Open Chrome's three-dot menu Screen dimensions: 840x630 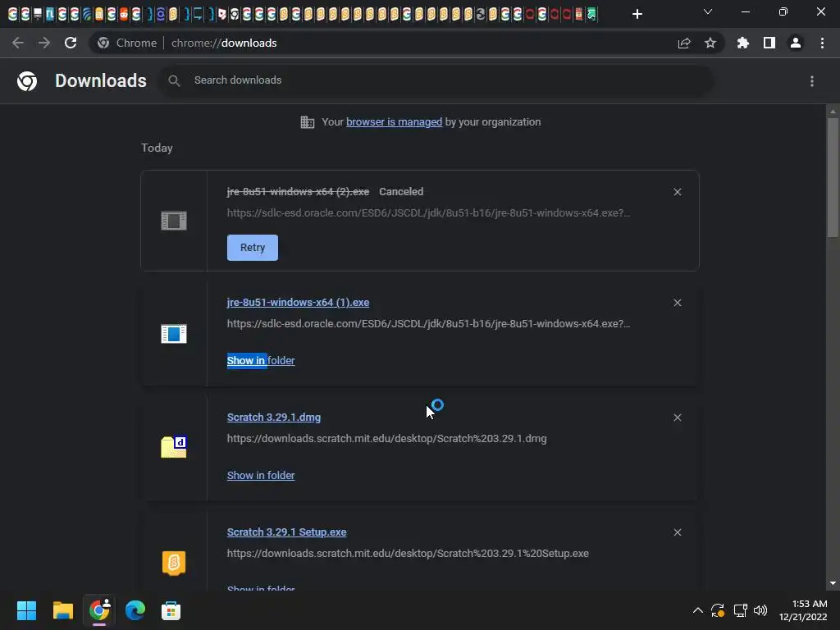pos(822,43)
